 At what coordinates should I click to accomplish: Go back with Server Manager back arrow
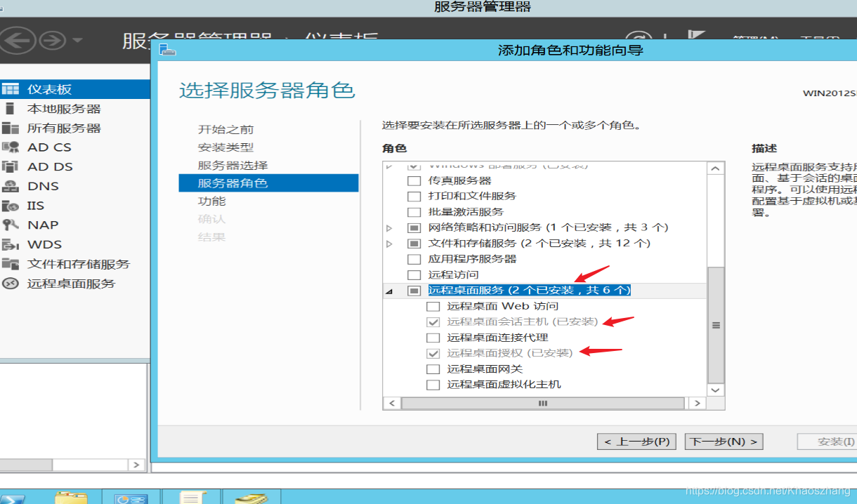pos(19,40)
